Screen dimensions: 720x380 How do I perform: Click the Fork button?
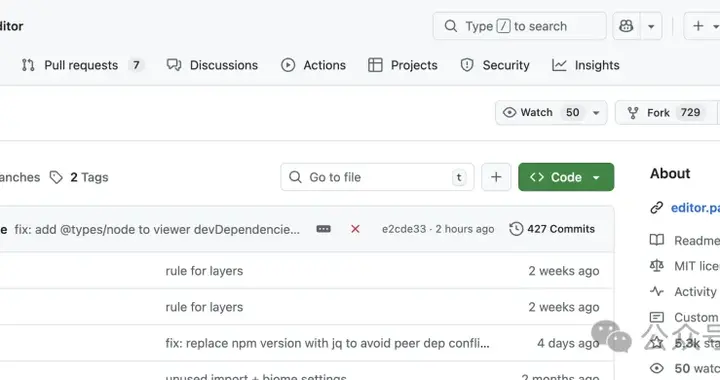666,112
